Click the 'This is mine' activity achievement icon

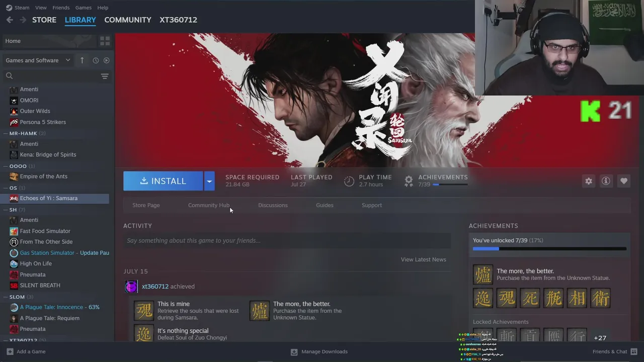[x=143, y=311]
